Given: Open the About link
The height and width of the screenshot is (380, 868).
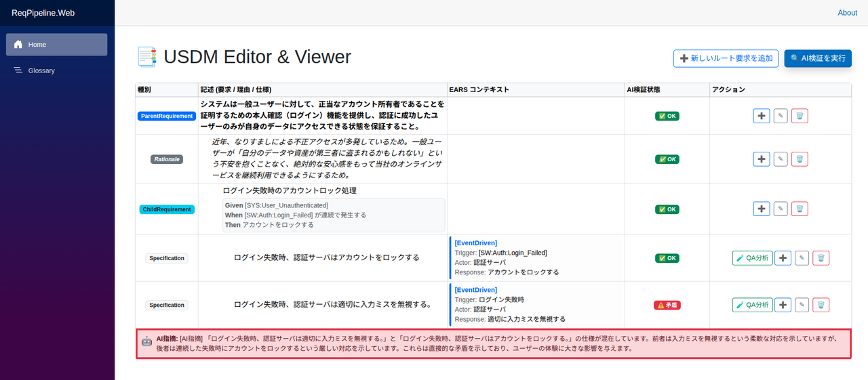Looking at the screenshot, I should click(847, 13).
